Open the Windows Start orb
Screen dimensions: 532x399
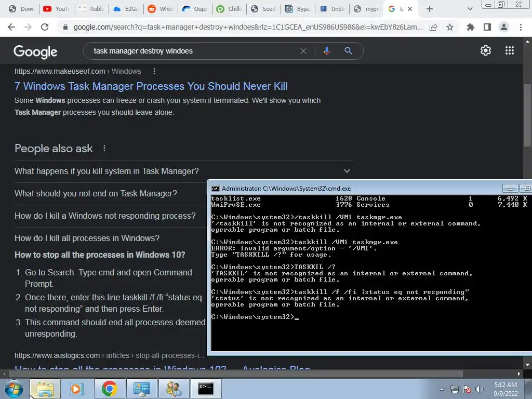(14, 389)
